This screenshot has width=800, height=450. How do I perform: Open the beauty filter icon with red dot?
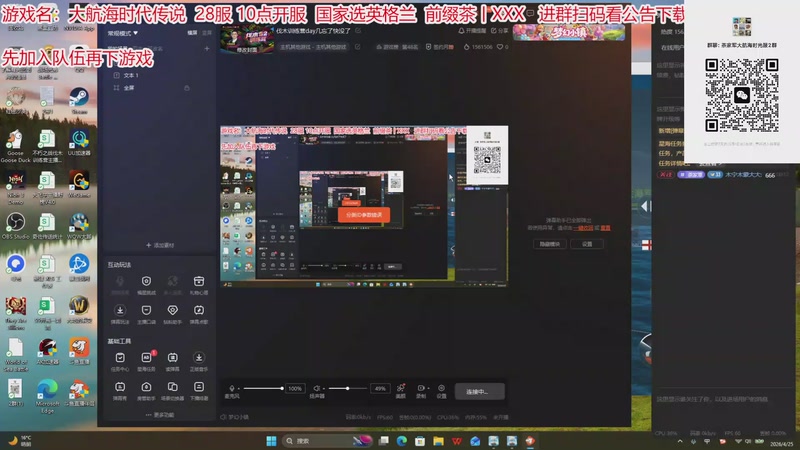point(401,388)
